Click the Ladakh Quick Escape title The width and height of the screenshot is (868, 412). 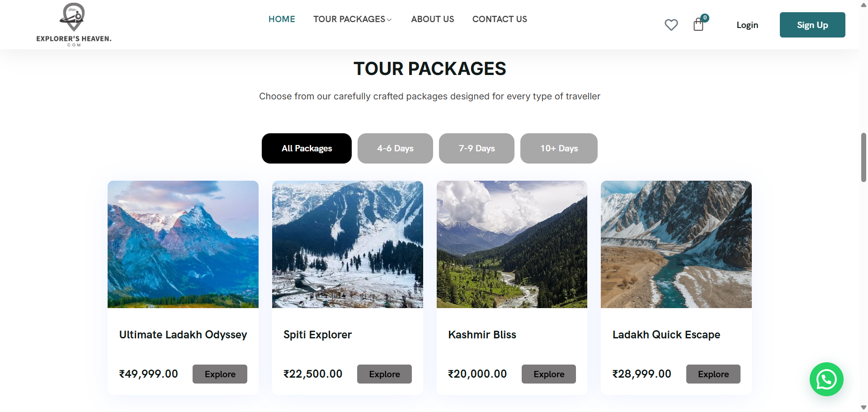pyautogui.click(x=666, y=335)
